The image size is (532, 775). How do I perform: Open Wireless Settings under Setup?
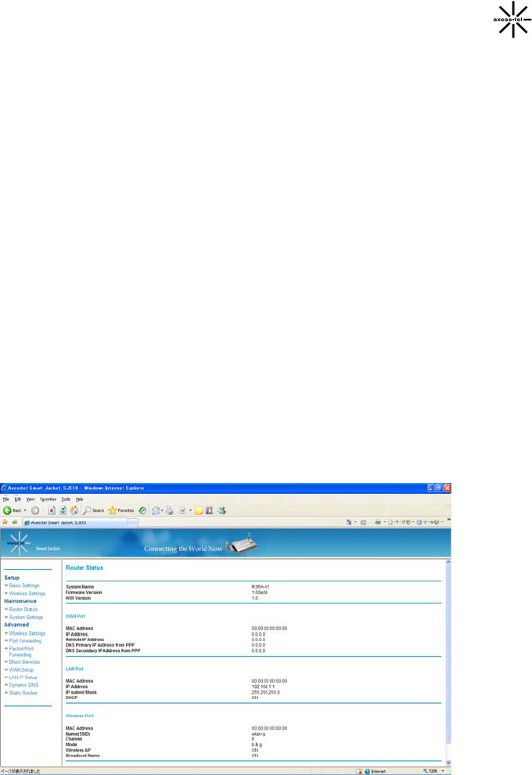27,593
